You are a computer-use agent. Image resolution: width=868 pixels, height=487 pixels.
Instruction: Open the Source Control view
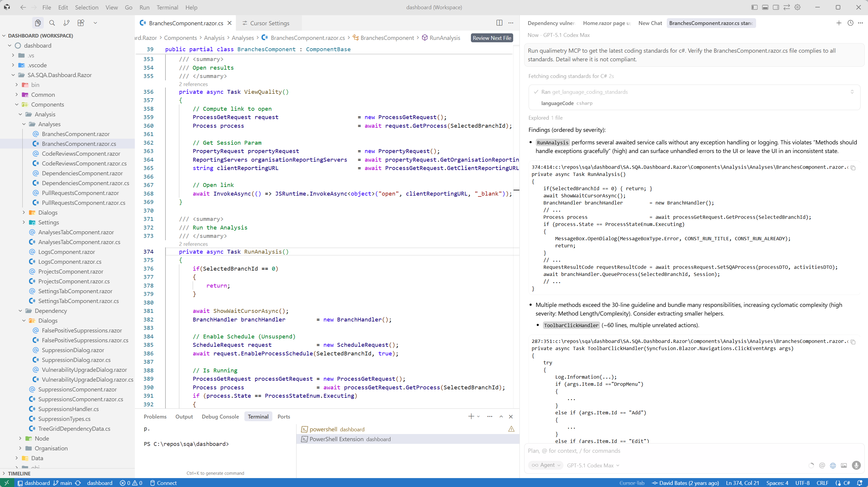pos(66,23)
